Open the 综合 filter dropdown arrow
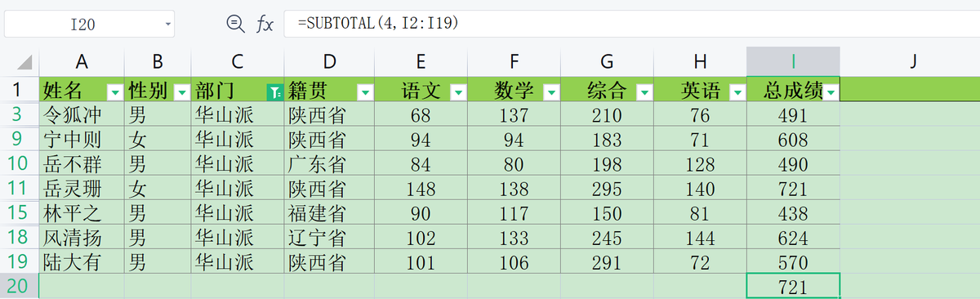Screen dimensions: 980x299 [645, 92]
